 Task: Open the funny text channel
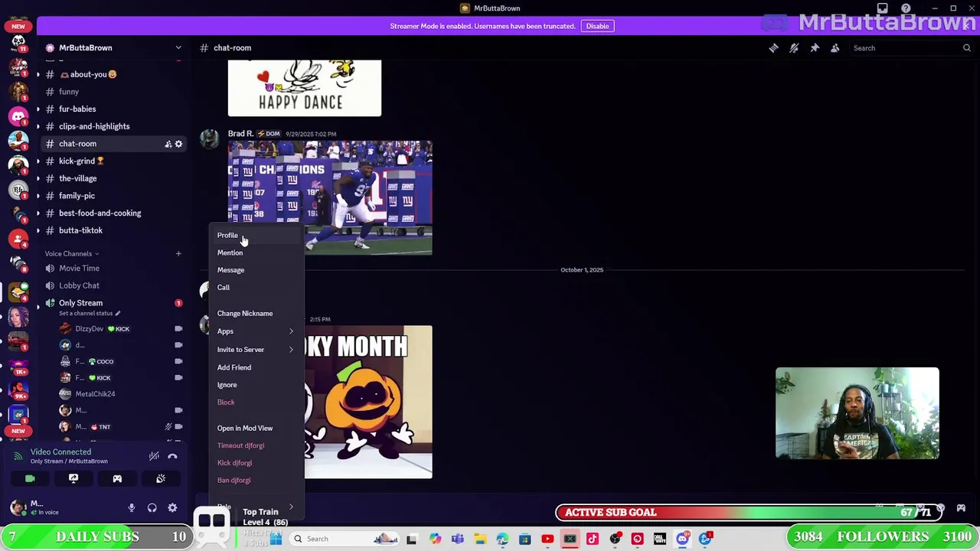(x=113, y=92)
